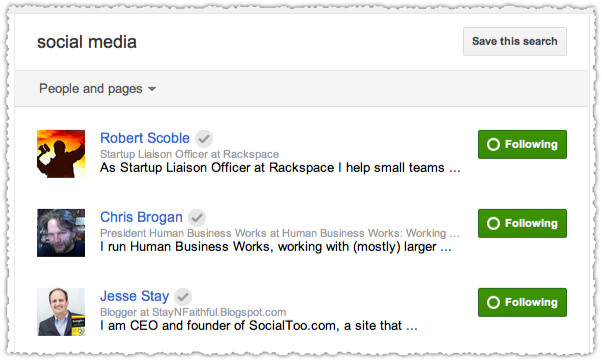The image size is (602, 361).
Task: Click circle icon in Robert Scoble's Following button
Action: 493,144
